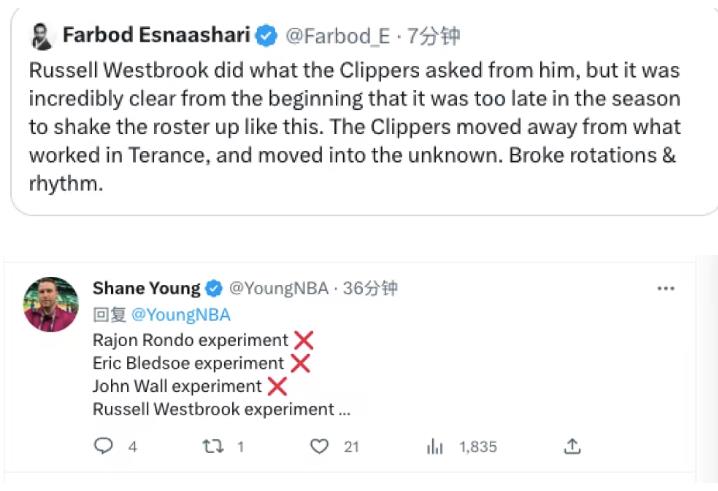Click the share upload arrow icon

(572, 446)
